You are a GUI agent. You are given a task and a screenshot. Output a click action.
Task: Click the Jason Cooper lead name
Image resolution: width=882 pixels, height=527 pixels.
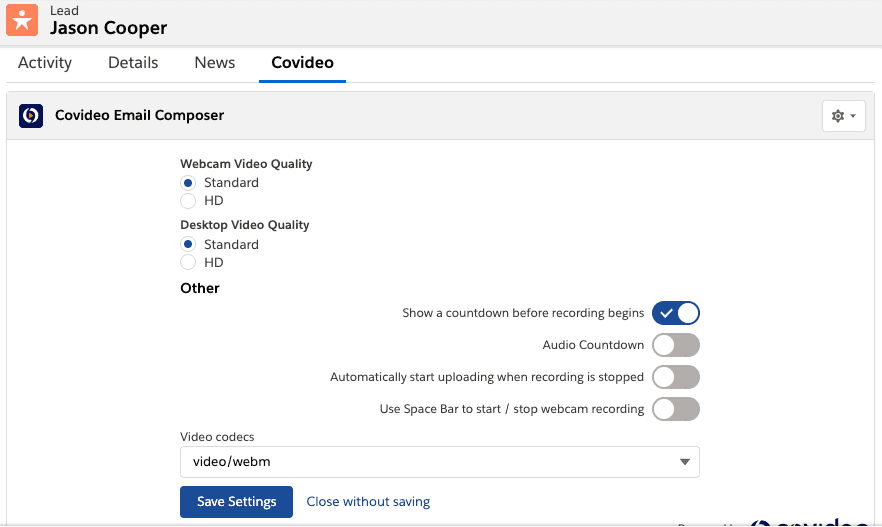(109, 28)
